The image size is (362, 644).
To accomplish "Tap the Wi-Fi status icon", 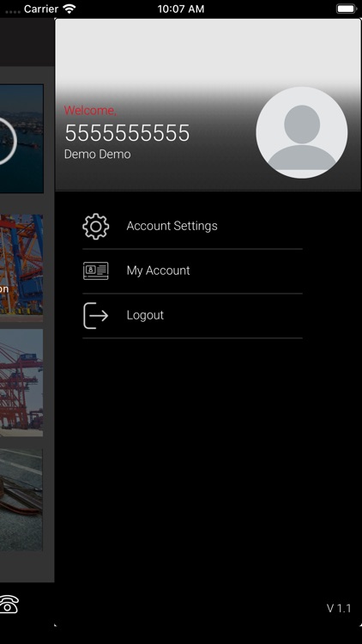I will point(69,9).
